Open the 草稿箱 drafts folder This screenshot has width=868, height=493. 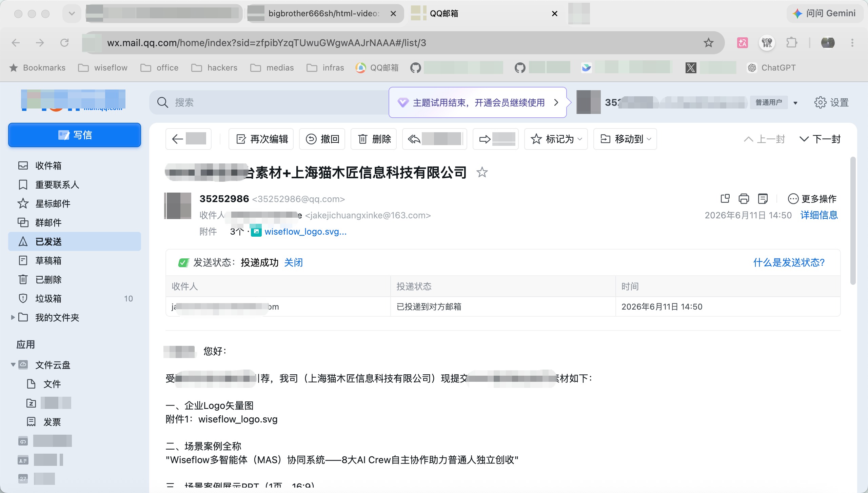tap(75, 260)
